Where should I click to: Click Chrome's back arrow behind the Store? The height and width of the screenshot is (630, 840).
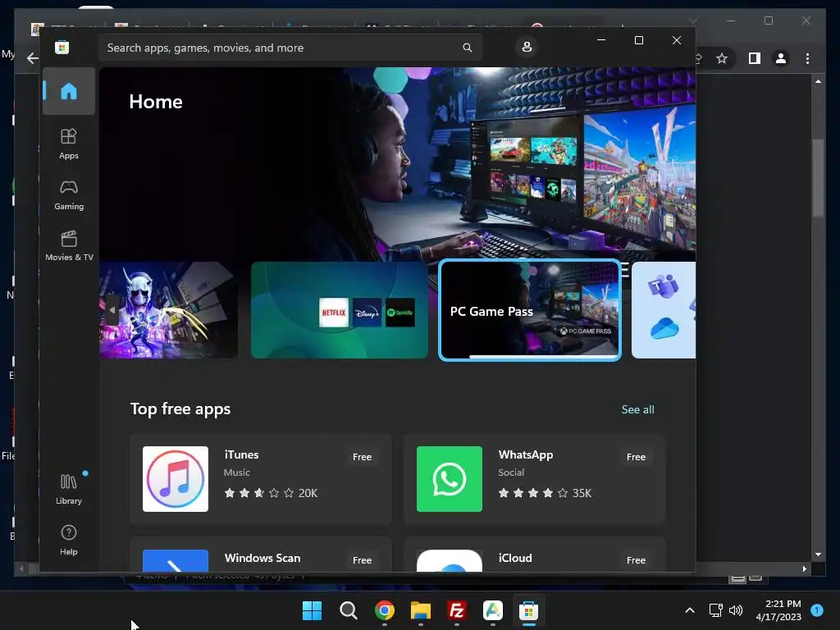click(32, 58)
